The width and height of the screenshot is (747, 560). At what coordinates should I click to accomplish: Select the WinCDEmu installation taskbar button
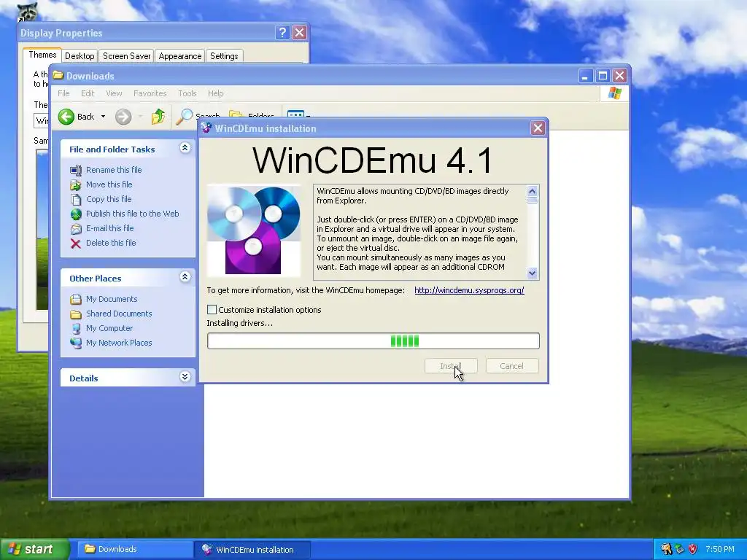tap(252, 550)
